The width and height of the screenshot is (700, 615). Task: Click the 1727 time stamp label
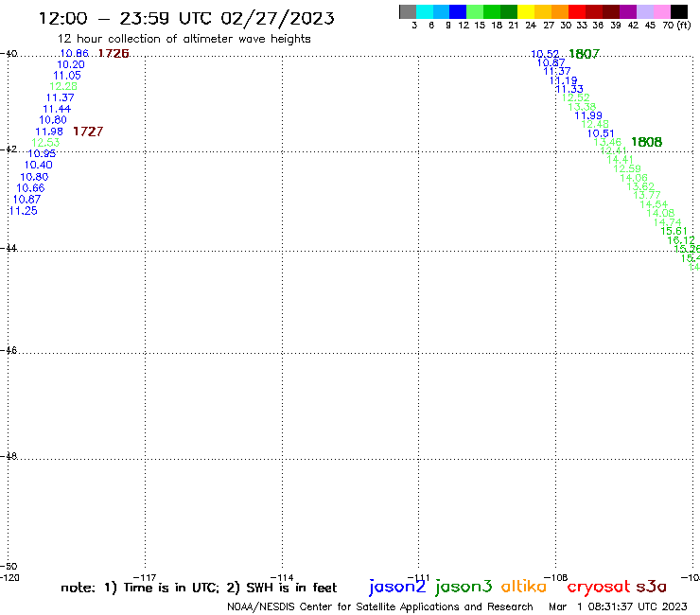(x=88, y=132)
